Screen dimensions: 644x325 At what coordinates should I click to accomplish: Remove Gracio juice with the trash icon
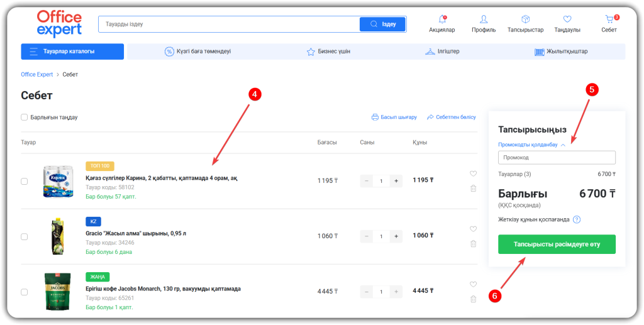[x=473, y=244]
